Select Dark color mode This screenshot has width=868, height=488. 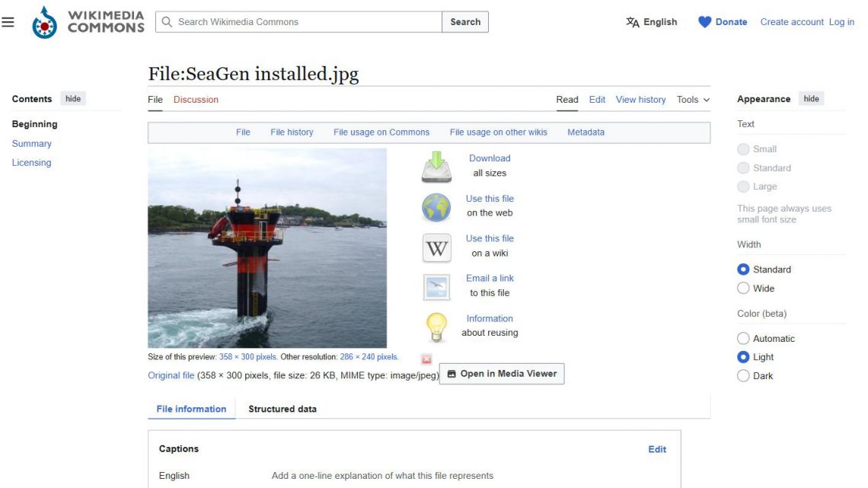(743, 375)
